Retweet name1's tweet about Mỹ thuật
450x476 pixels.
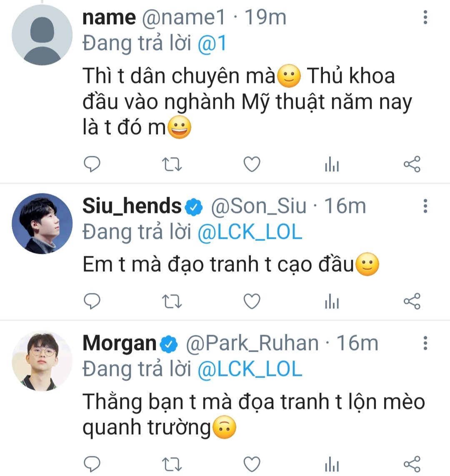pos(172,165)
